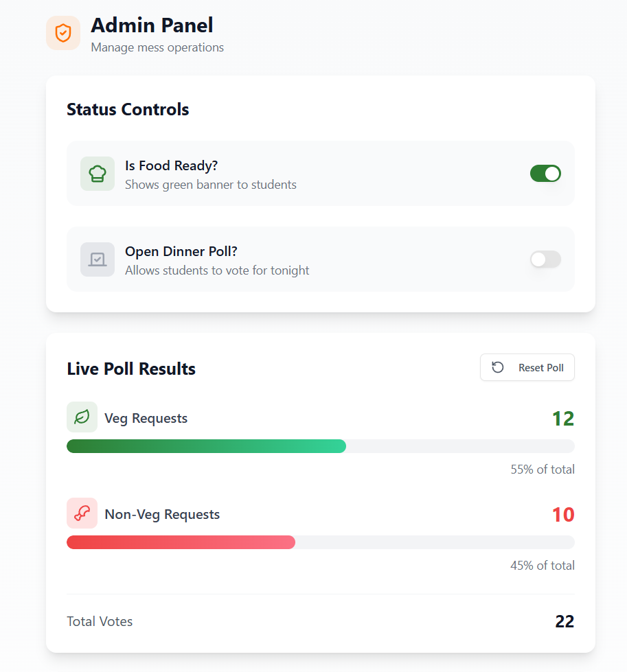The height and width of the screenshot is (672, 627).
Task: Click the 55% of total text
Action: click(542, 470)
